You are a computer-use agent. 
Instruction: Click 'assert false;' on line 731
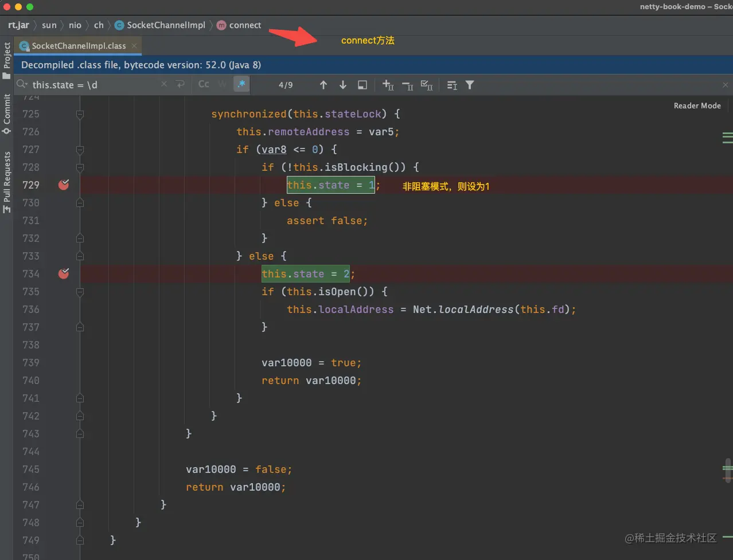(327, 221)
